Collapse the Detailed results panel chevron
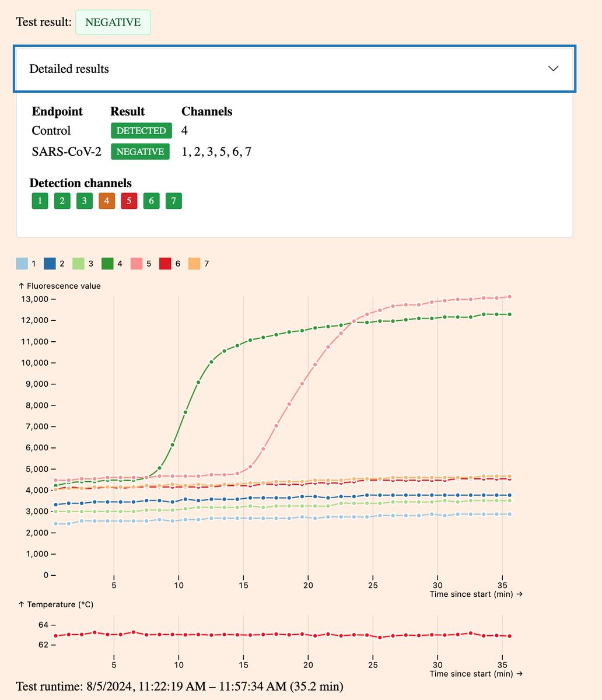The image size is (602, 700). pyautogui.click(x=554, y=69)
